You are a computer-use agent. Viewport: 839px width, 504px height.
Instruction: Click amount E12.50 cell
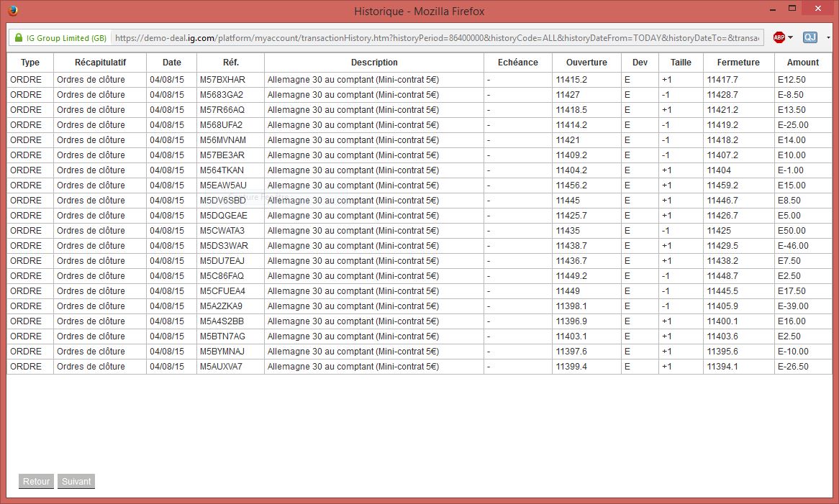[803, 80]
